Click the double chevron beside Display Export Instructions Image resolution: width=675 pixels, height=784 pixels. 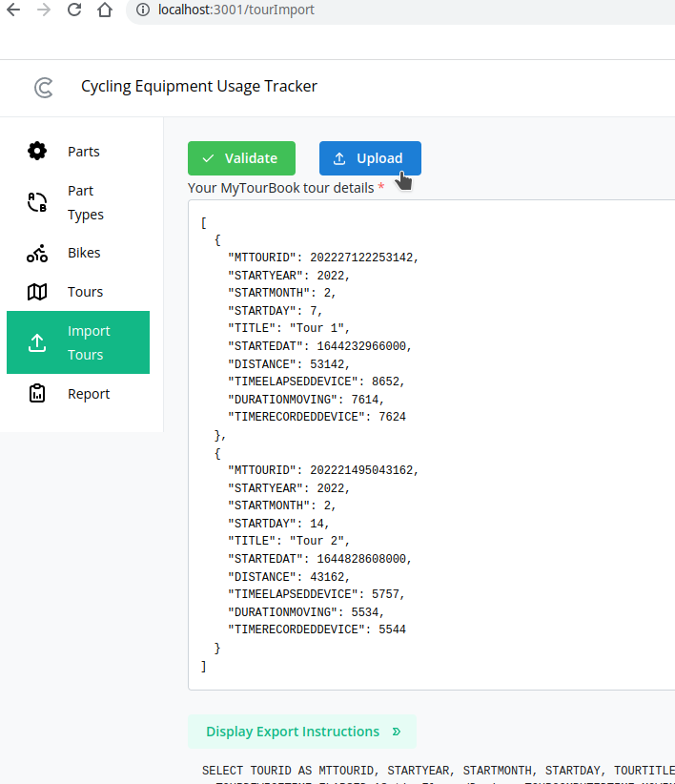coord(397,732)
